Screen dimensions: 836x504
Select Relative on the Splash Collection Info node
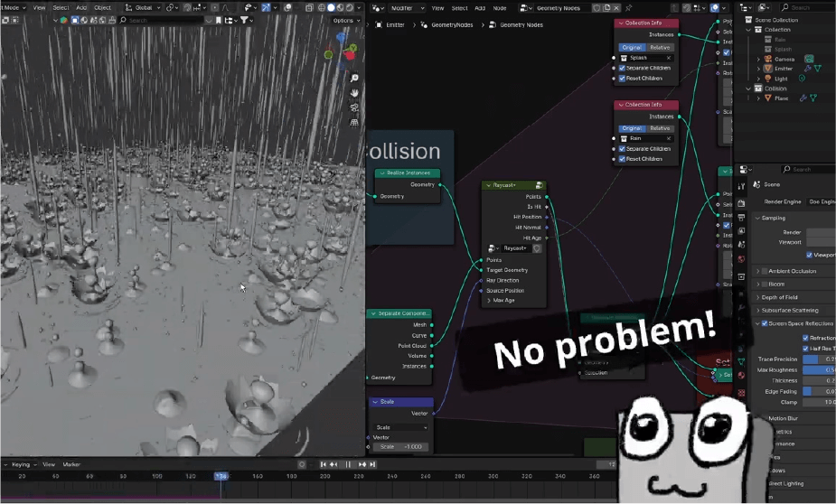(660, 47)
